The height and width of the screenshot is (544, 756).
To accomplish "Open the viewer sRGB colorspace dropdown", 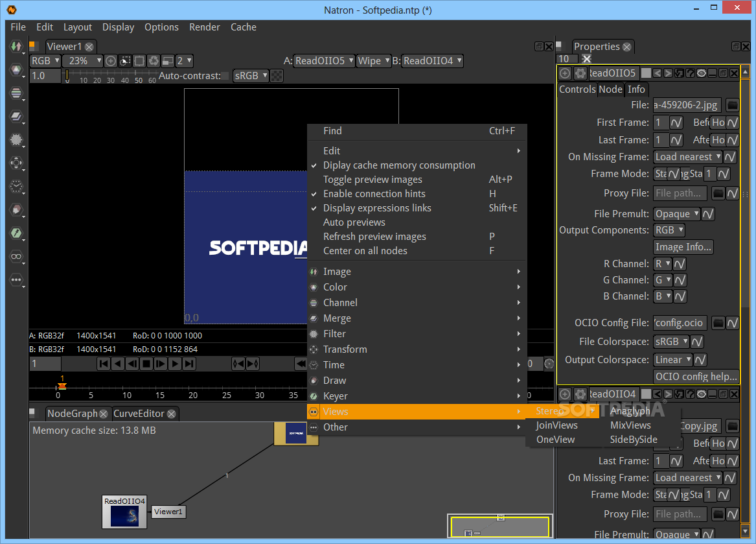I will [x=251, y=76].
